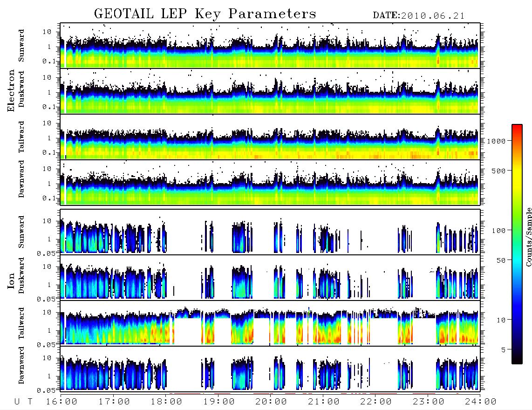The image size is (532, 410).
Task: Click the colorbar "10" tick value
Action: 501,320
